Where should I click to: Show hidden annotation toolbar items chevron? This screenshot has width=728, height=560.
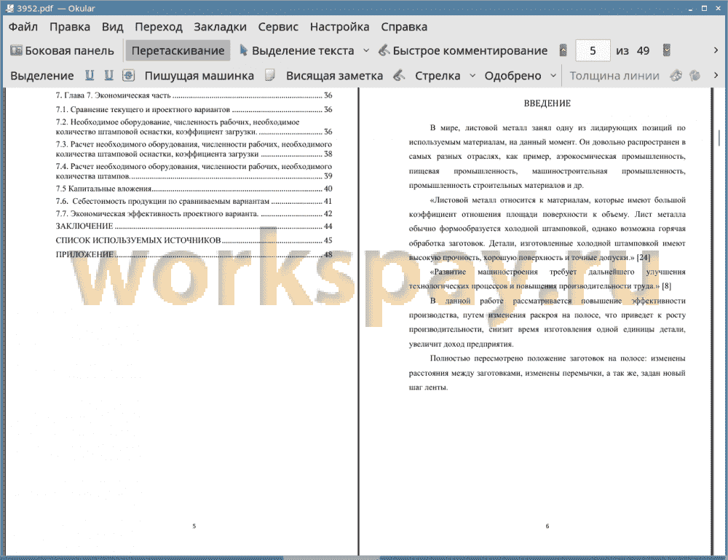(x=716, y=75)
